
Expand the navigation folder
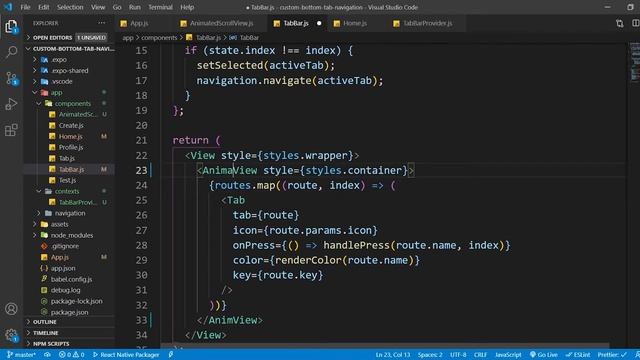(x=69, y=213)
